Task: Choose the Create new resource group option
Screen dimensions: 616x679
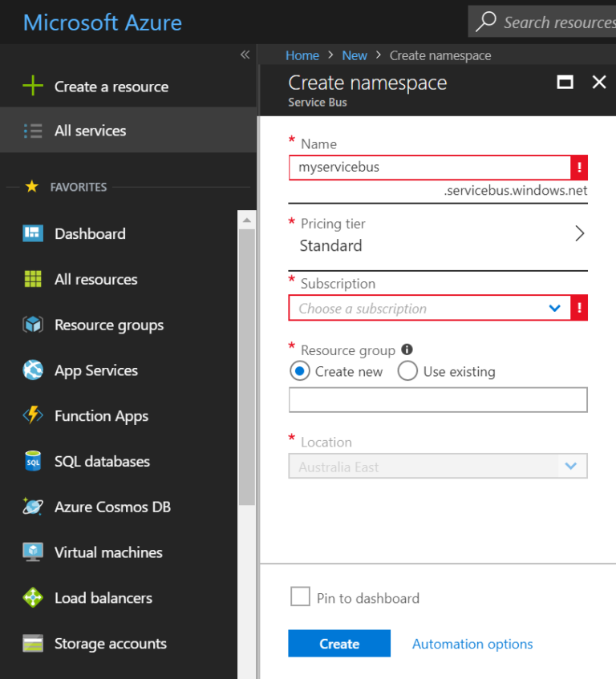Action: pos(300,371)
